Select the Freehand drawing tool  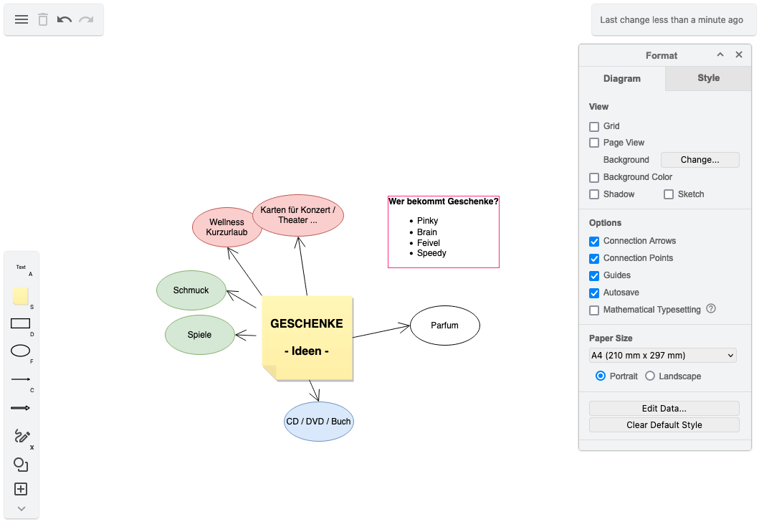(x=21, y=436)
